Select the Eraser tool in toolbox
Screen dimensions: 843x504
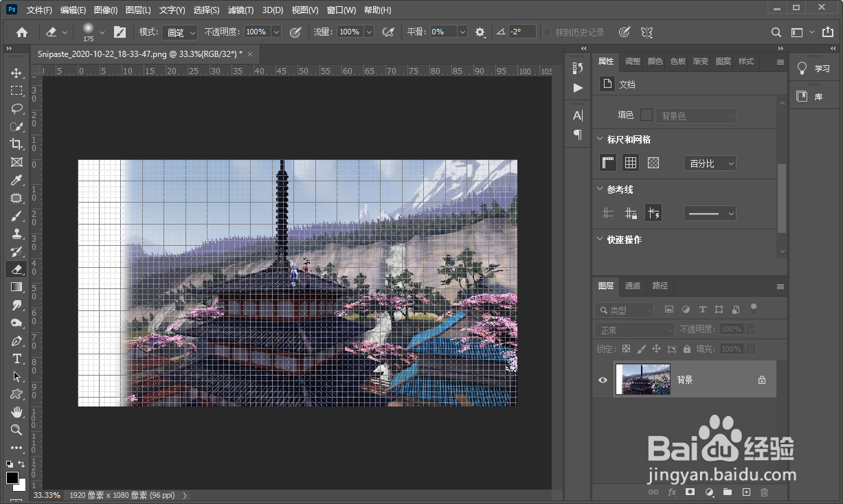tap(16, 269)
